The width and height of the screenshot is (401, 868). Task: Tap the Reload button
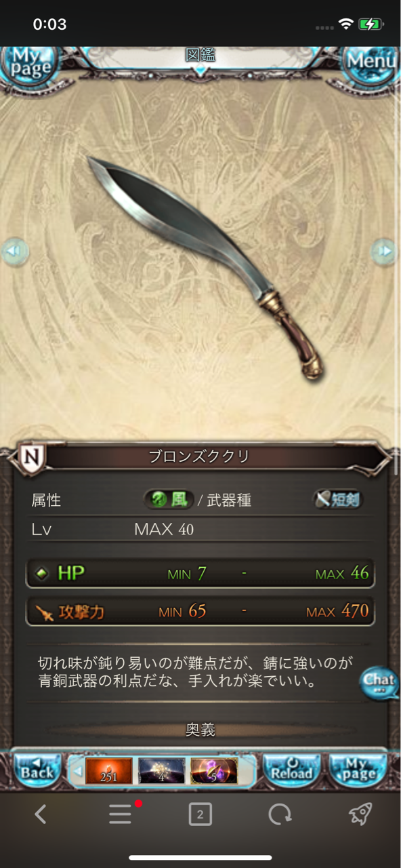[x=291, y=770]
